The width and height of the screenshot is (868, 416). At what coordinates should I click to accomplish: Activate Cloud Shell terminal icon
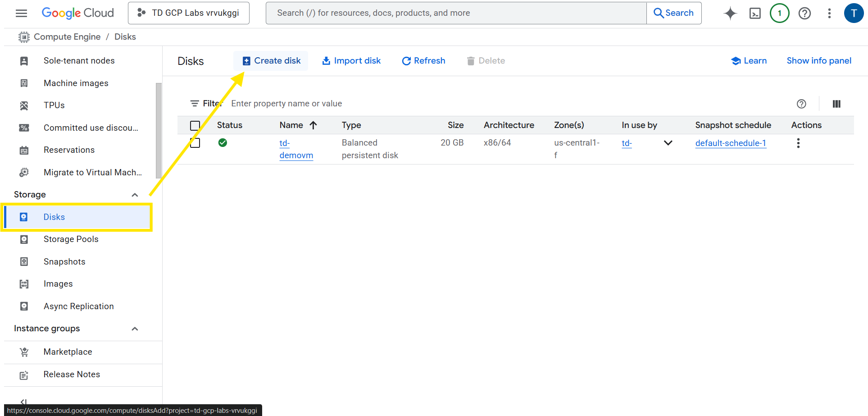pyautogui.click(x=755, y=13)
